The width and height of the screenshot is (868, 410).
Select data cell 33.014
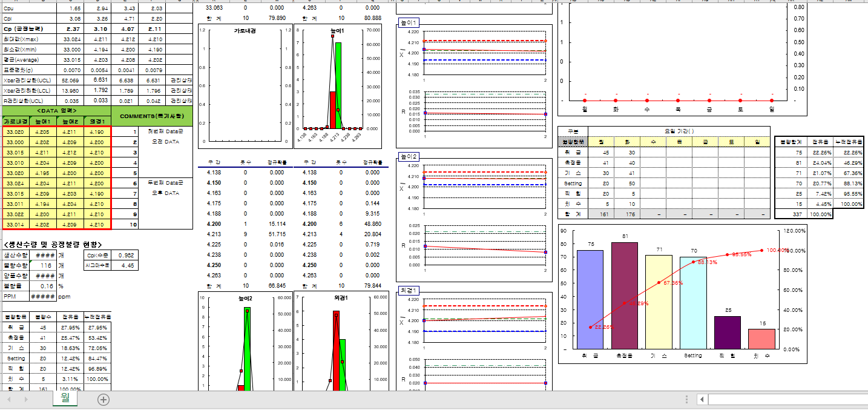point(15,224)
